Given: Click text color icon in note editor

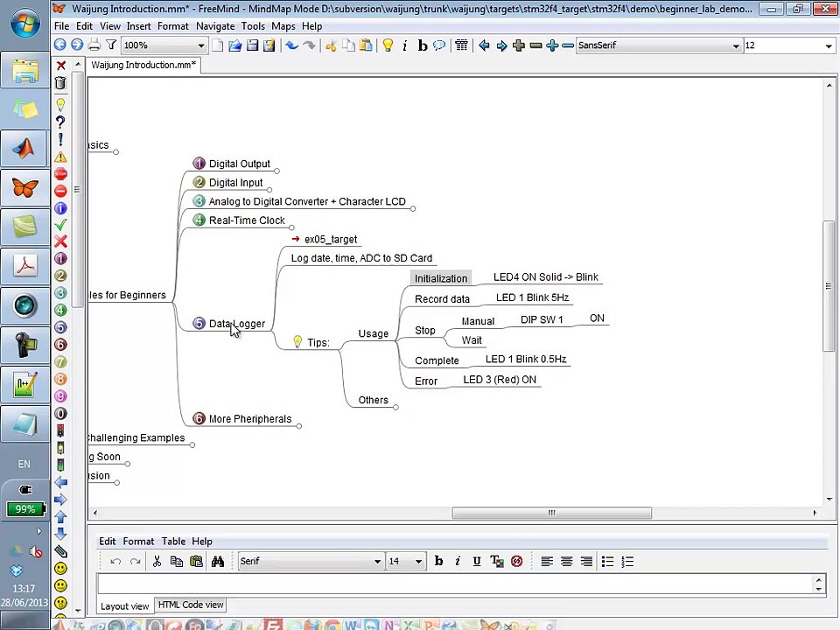Looking at the screenshot, I should point(497,561).
